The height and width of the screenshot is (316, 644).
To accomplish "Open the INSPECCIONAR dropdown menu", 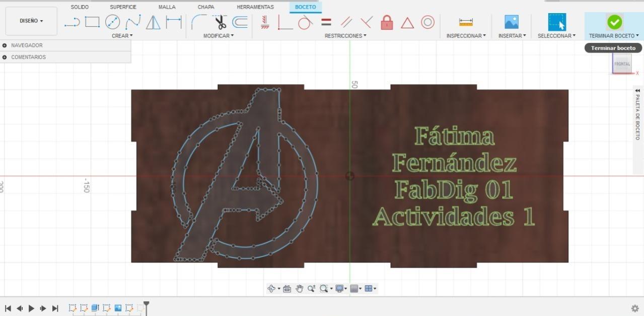I will click(466, 36).
